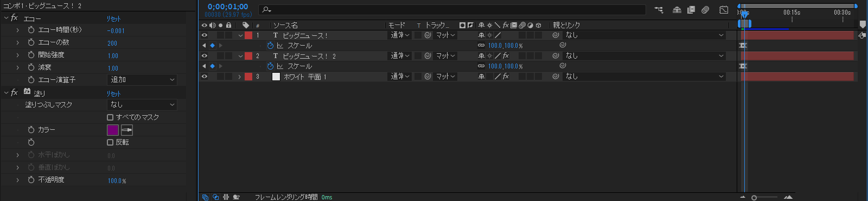Hide ホワイト 平面 1 layer eye toggle
Viewport: 868px width, 201px height.
pos(205,77)
